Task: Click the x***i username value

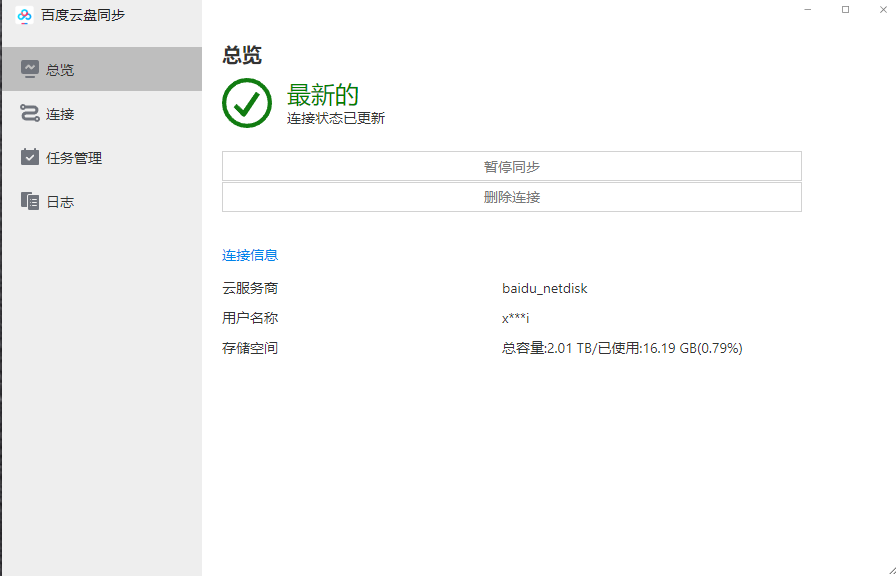Action: tap(515, 318)
